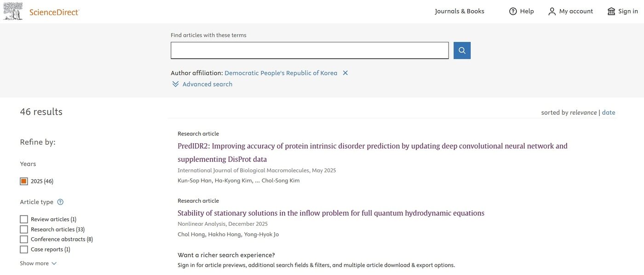The width and height of the screenshot is (644, 275).
Task: Enable the Research articles checkbox
Action: pyautogui.click(x=24, y=229)
